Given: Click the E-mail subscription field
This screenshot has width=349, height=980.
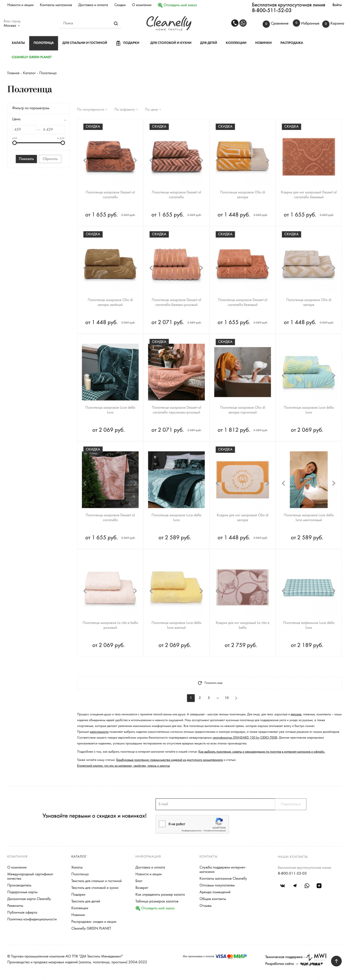Looking at the screenshot, I should tap(215, 804).
